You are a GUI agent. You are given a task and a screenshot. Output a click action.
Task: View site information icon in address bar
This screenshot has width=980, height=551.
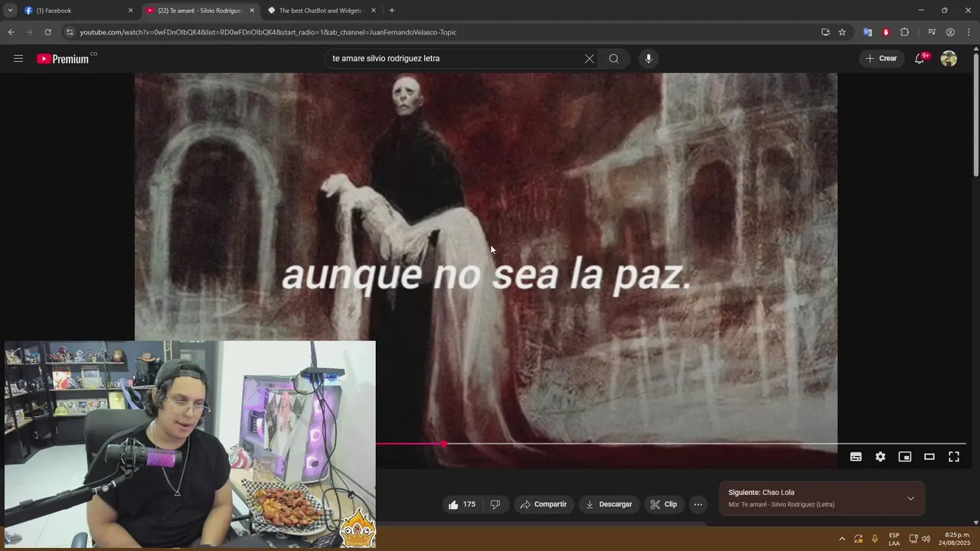pyautogui.click(x=70, y=32)
